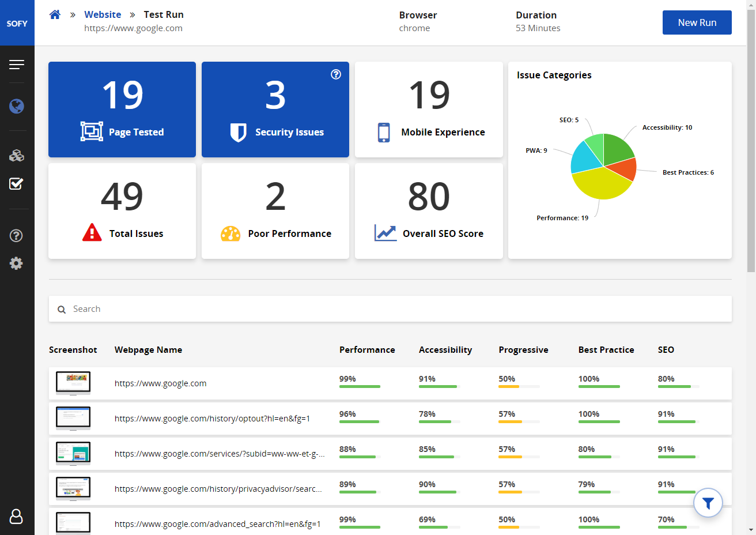
Task: Select the globe website icon in sidebar
Action: [17, 106]
